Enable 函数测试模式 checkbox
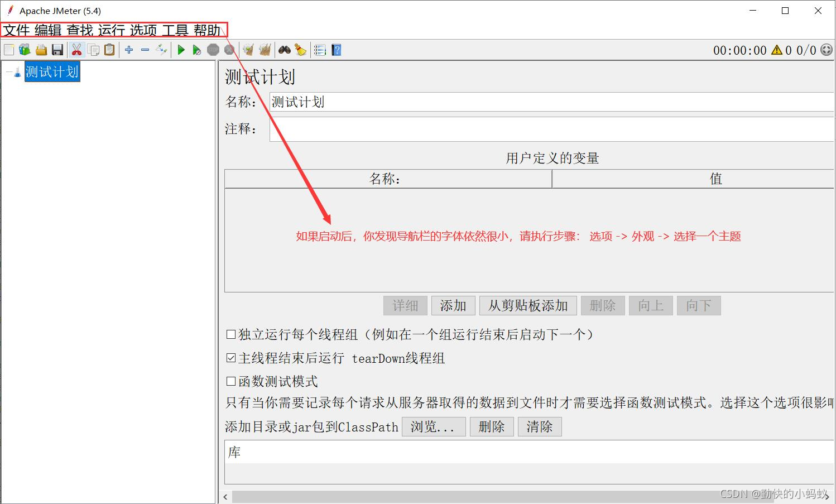This screenshot has width=836, height=504. click(231, 381)
